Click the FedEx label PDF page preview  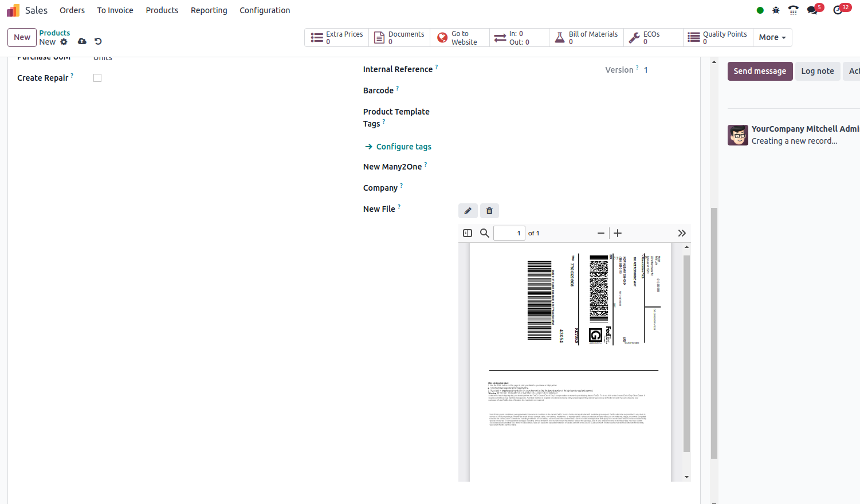click(x=571, y=362)
